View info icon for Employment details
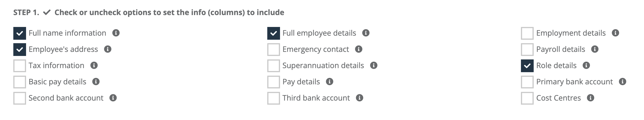Viewport: 644px width, 120px height. [x=615, y=33]
